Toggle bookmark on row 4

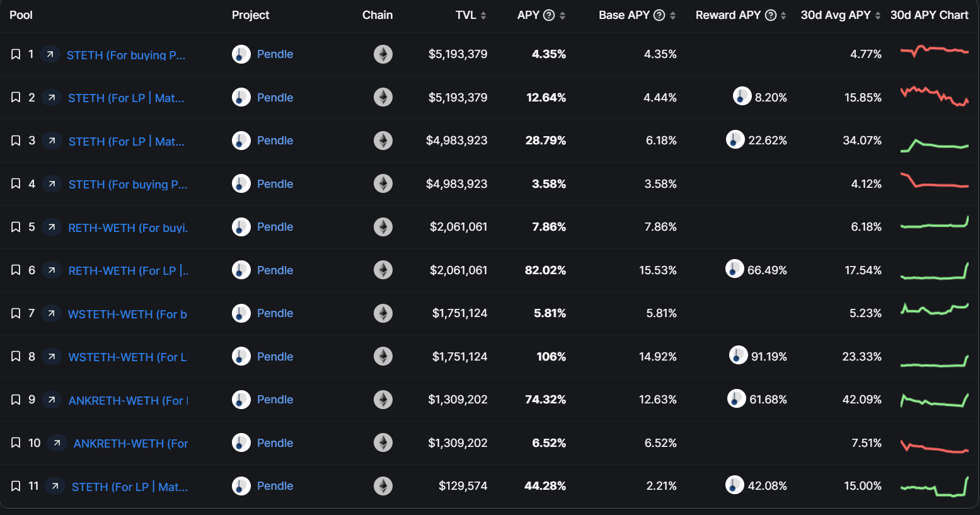click(16, 183)
